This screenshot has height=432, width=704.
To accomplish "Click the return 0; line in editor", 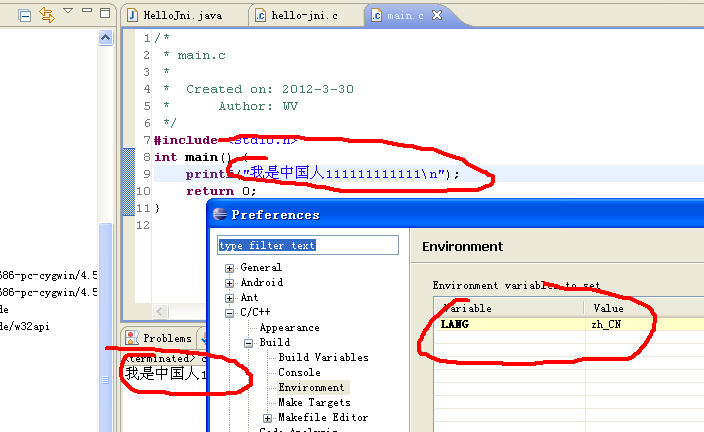I will pyautogui.click(x=221, y=191).
